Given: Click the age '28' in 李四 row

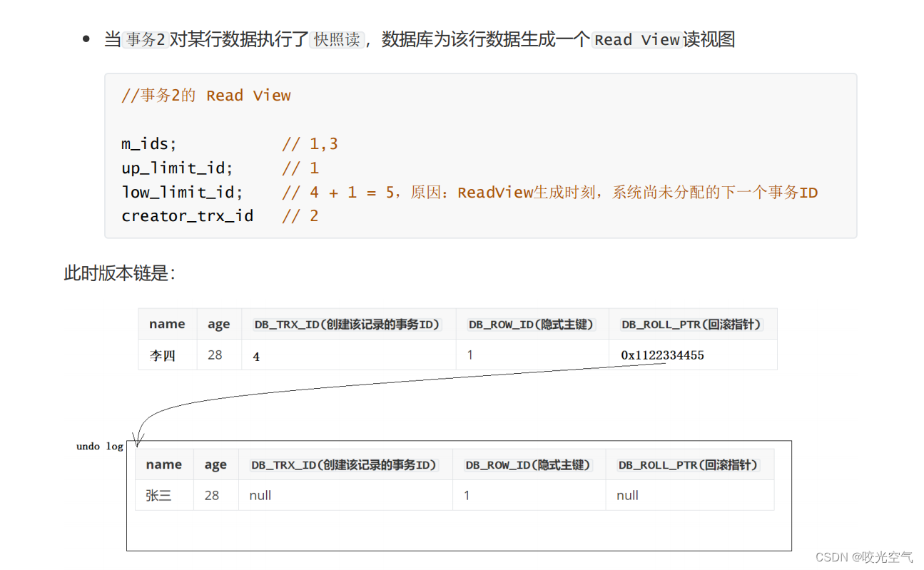Looking at the screenshot, I should [215, 355].
